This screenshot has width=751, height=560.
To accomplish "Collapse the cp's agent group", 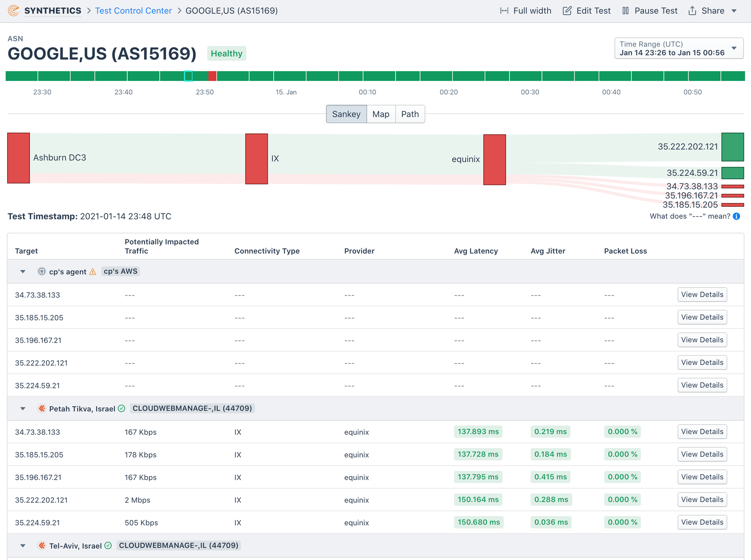I will [23, 271].
